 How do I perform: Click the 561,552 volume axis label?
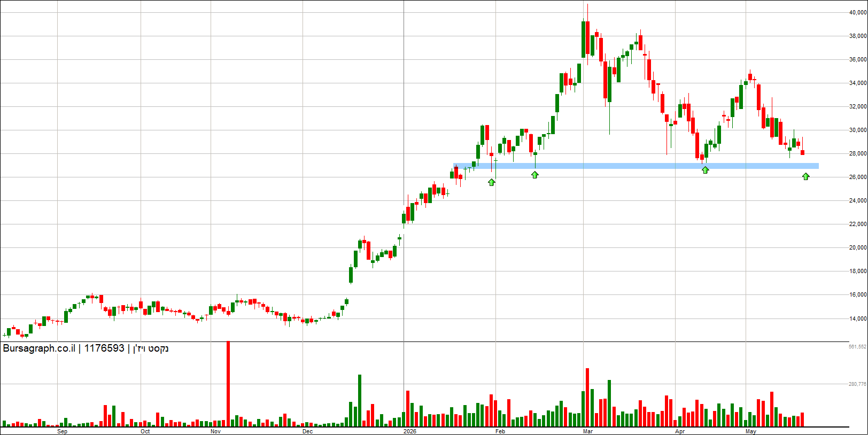pyautogui.click(x=857, y=347)
